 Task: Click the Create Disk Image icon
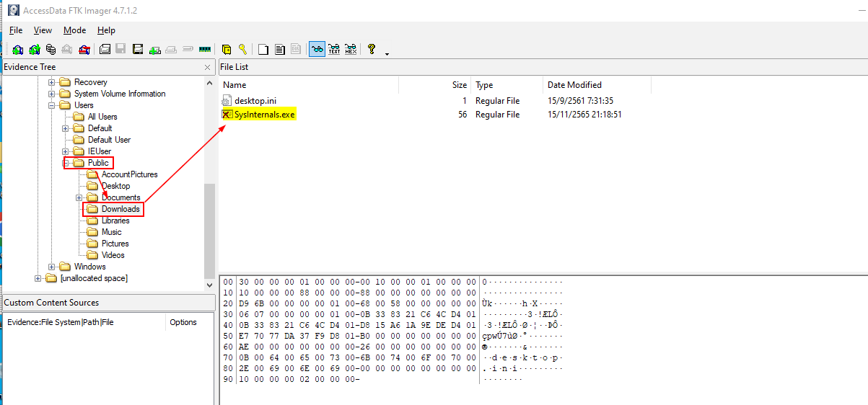click(x=105, y=50)
